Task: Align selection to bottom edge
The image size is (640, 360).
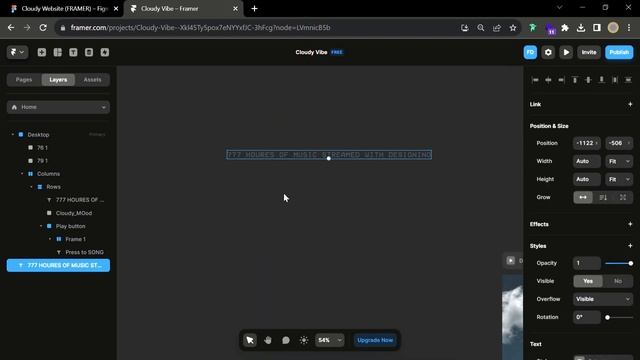Action: point(601,80)
